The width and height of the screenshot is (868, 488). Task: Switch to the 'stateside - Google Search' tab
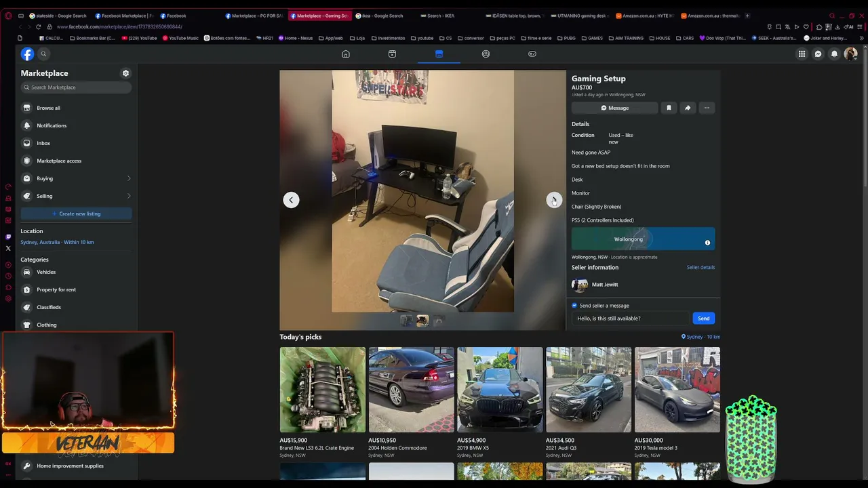click(x=58, y=16)
